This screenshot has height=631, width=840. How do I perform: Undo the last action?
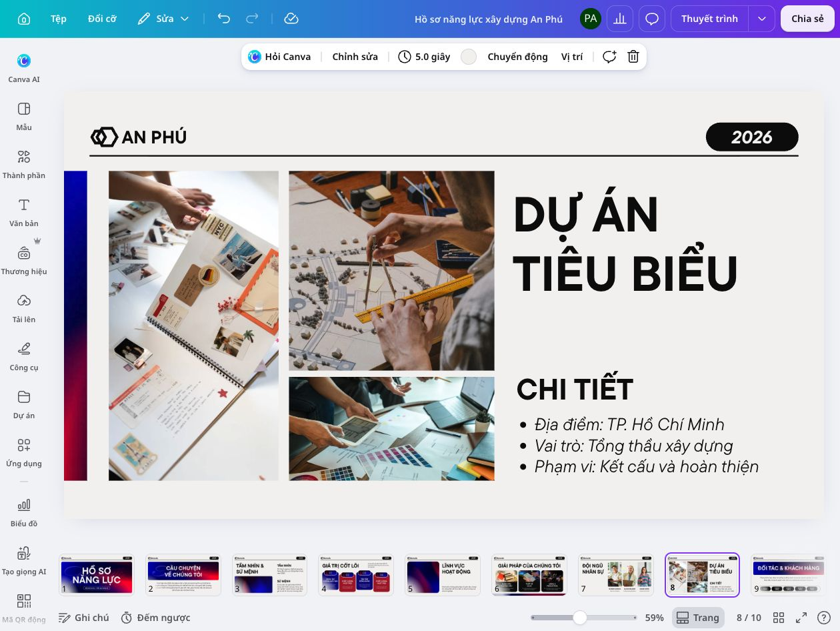(x=224, y=19)
